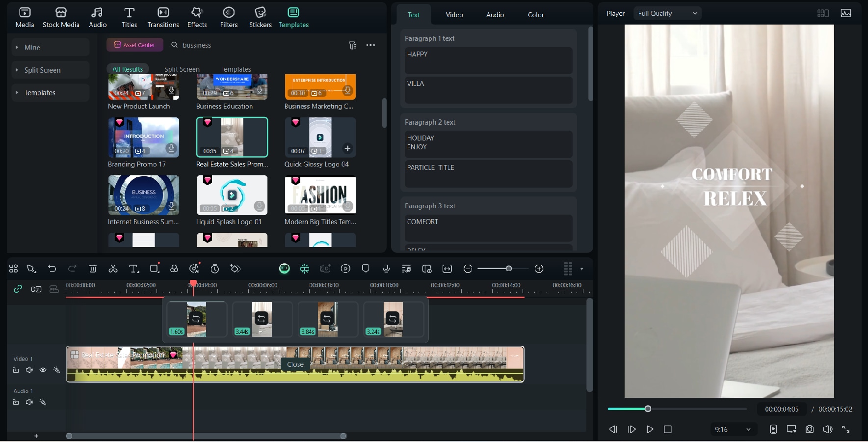Open the Titles tab
Screen dimensions: 868x442
[129, 18]
